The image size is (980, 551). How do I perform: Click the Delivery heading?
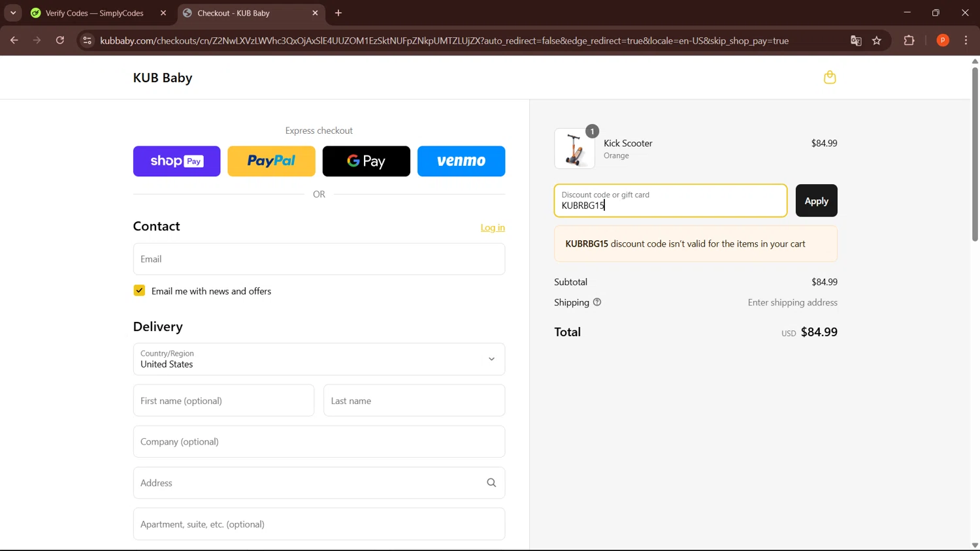157,326
